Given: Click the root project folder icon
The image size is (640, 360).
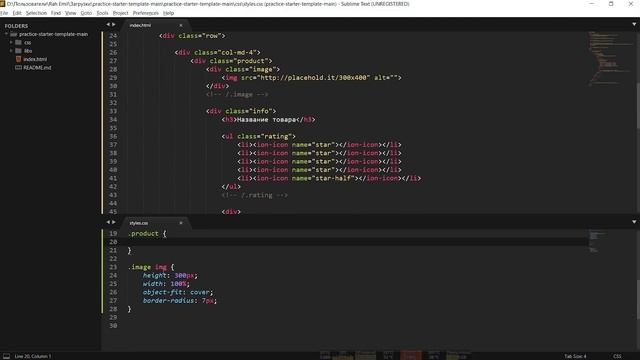Looking at the screenshot, I should click(13, 34).
